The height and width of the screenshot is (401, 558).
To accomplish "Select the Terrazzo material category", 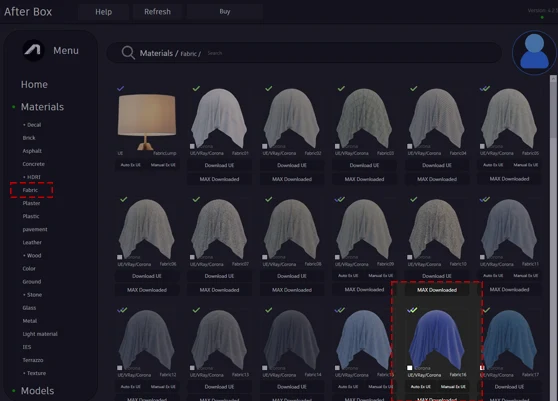I will pos(33,360).
